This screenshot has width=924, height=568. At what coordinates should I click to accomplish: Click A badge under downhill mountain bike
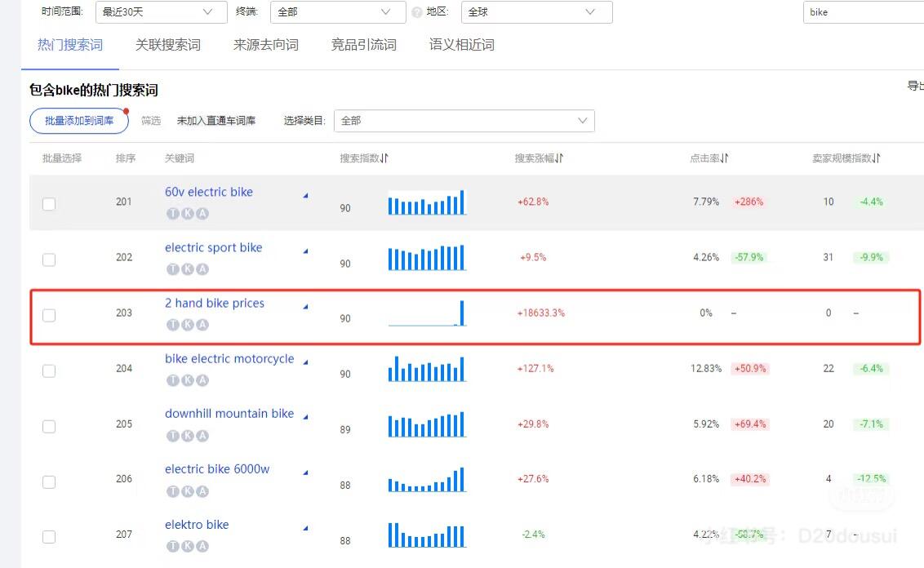[x=202, y=436]
